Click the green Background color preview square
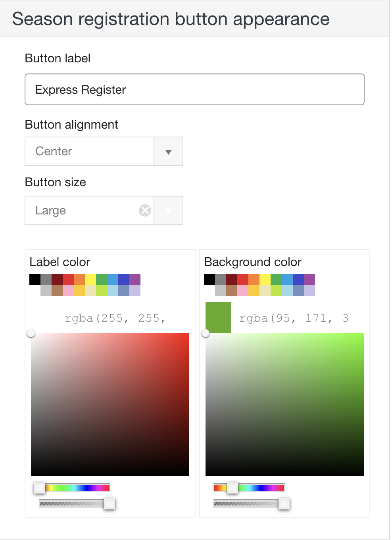 pos(218,318)
